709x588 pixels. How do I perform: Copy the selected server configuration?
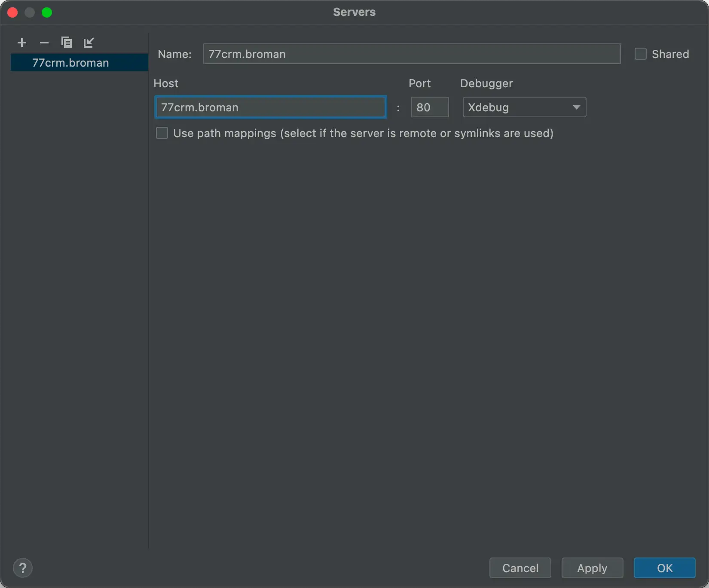(x=67, y=43)
